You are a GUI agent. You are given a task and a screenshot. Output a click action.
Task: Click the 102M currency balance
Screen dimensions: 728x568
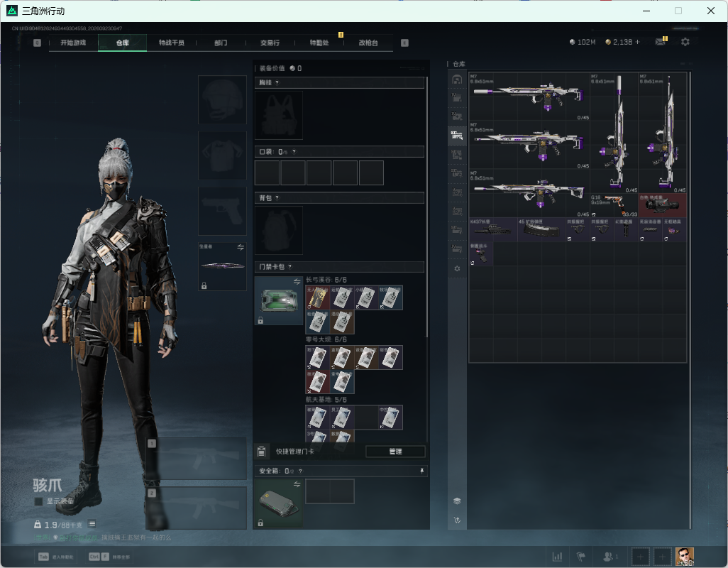coord(583,42)
